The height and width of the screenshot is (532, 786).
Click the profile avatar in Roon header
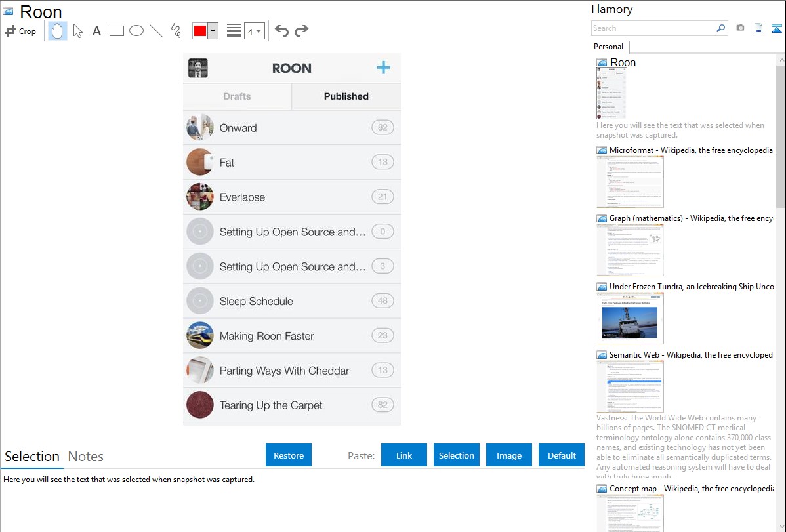pyautogui.click(x=198, y=68)
